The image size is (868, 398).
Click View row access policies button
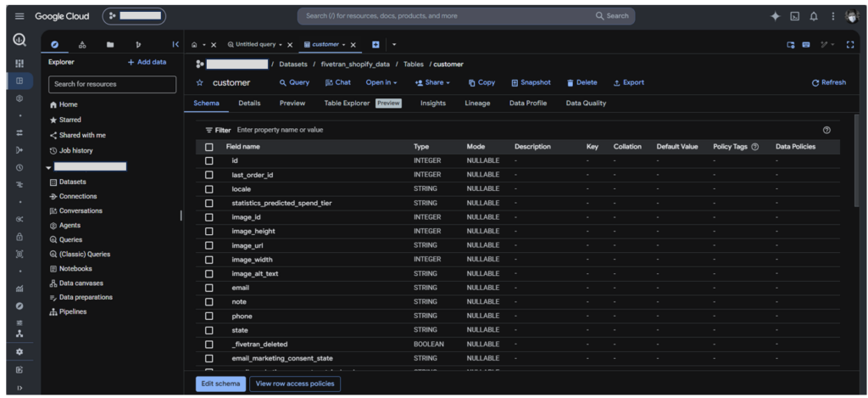point(295,384)
